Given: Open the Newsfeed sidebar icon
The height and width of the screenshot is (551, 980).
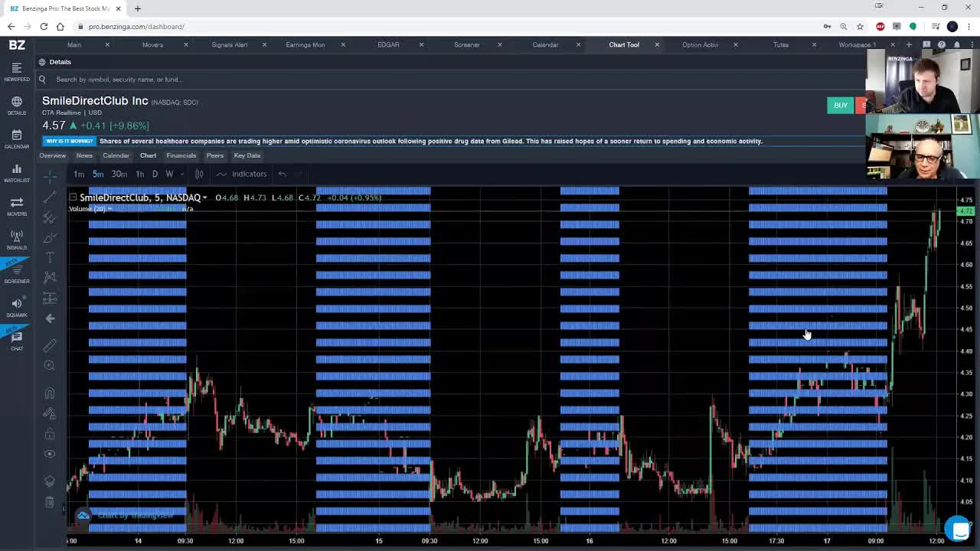Looking at the screenshot, I should (17, 71).
